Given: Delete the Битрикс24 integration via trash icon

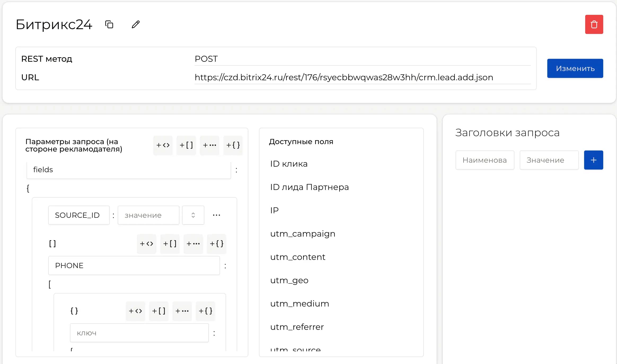Looking at the screenshot, I should [594, 24].
